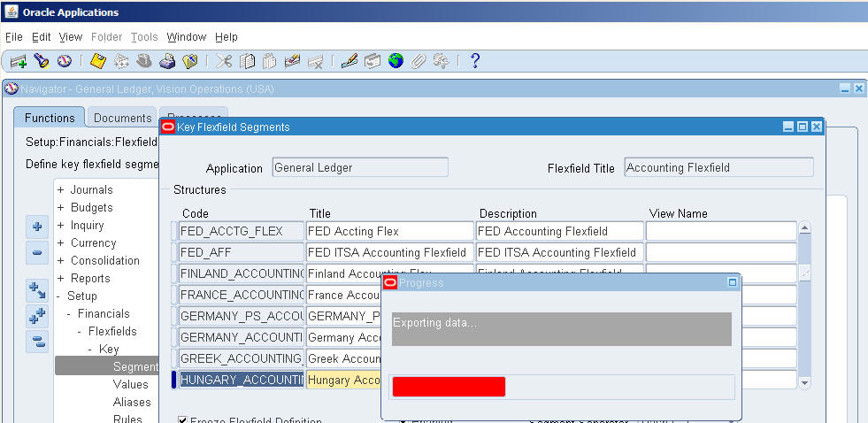Expand the Budgets tree node
The height and width of the screenshot is (423, 868).
pos(60,208)
